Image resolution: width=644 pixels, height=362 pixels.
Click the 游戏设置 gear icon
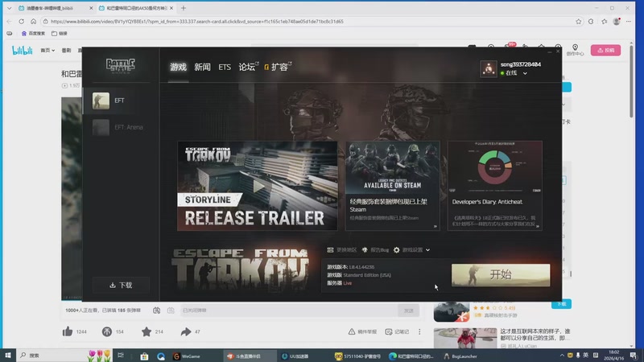(396, 250)
